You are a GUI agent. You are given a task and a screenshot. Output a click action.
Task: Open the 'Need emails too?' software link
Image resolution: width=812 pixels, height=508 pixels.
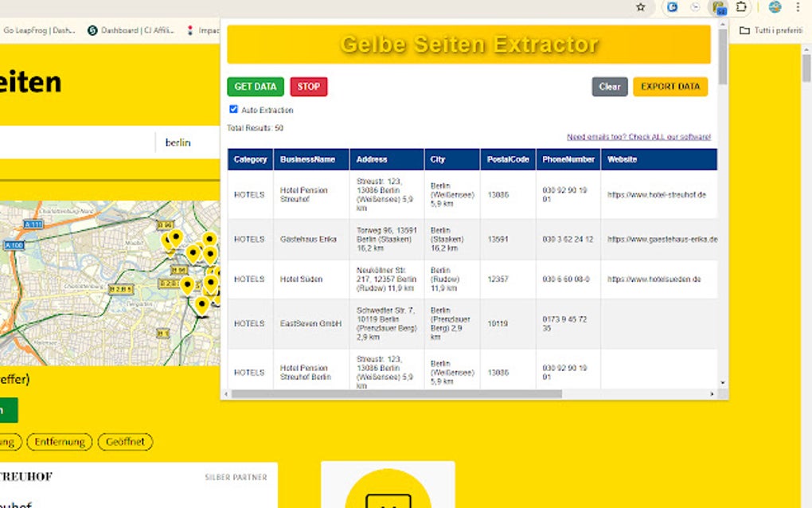click(x=638, y=137)
